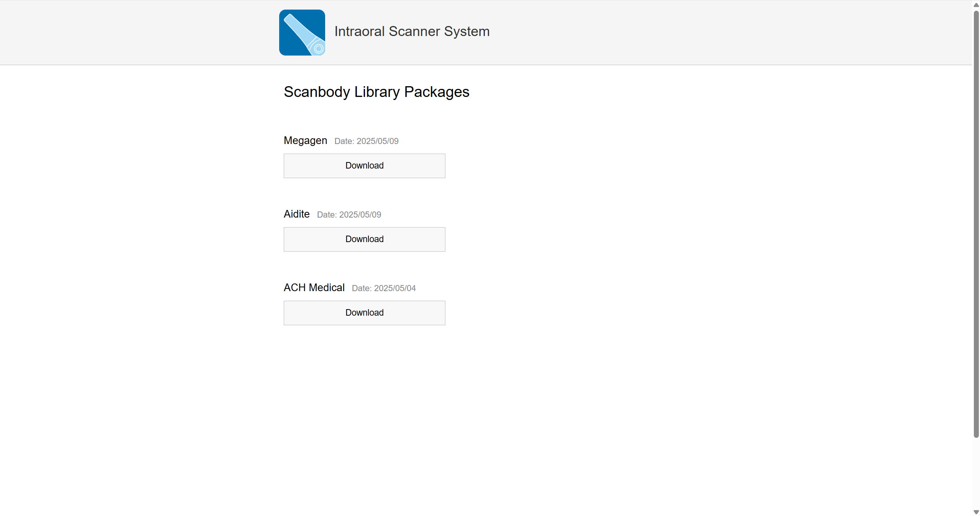Select the Megagen package name
This screenshot has height=516, width=980.
305,141
